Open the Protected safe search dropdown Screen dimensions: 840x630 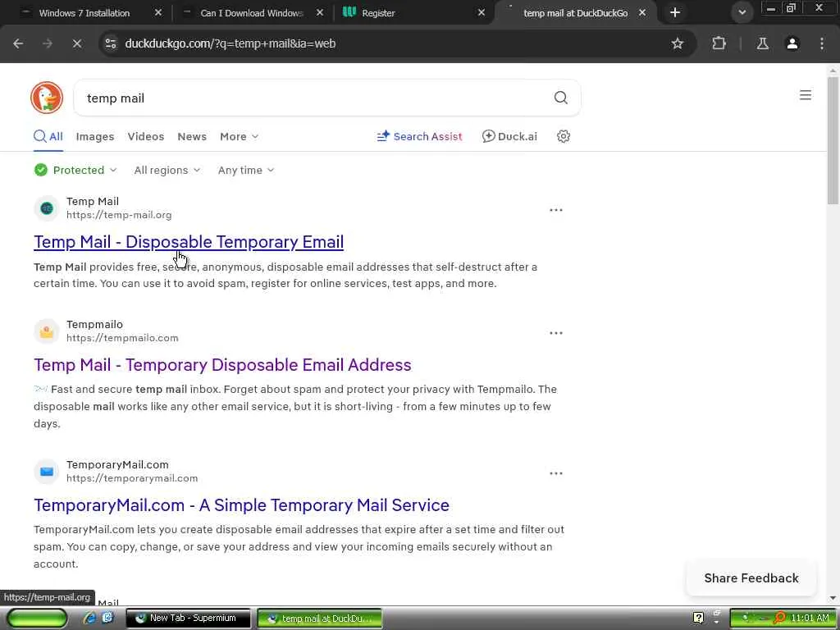pos(75,170)
